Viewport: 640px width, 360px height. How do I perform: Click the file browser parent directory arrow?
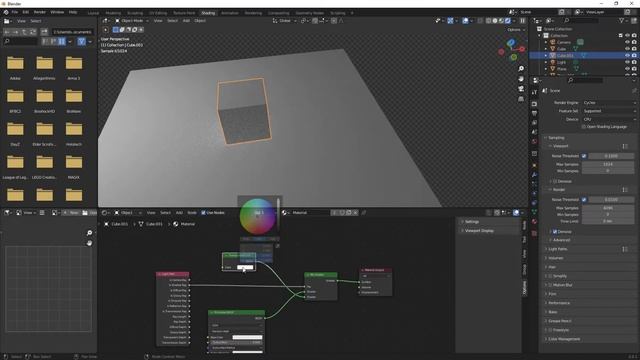click(x=24, y=32)
